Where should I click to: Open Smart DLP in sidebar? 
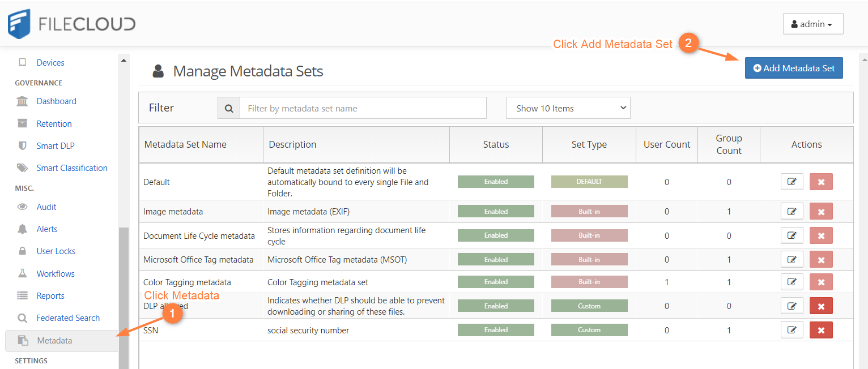56,146
